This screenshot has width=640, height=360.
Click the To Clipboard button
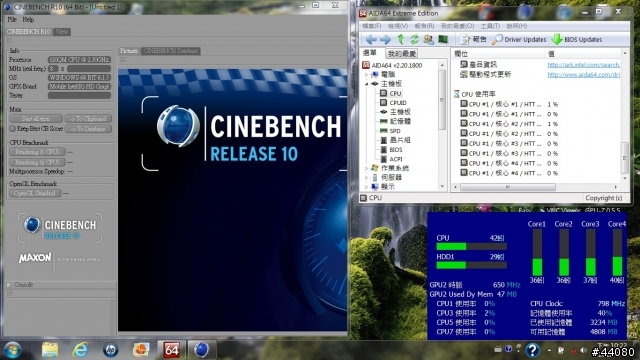tap(88, 119)
